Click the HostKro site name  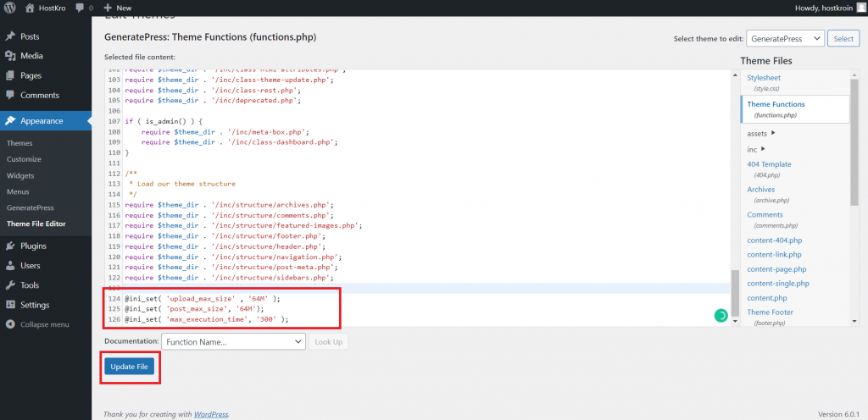coord(50,8)
